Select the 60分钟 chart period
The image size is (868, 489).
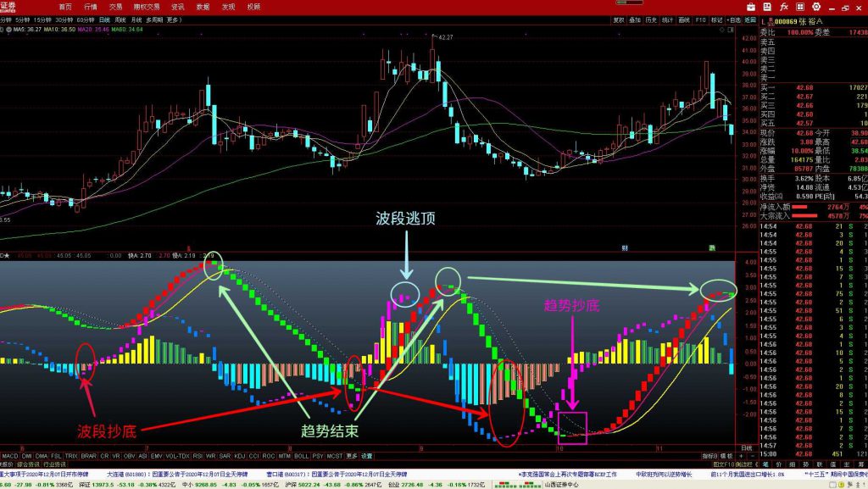(85, 19)
